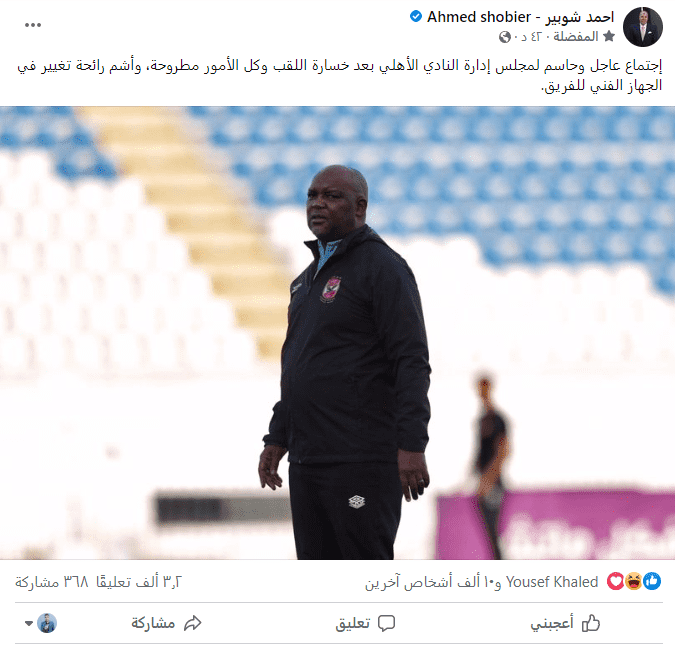The image size is (675, 647).
Task: Click the أعجبني like button
Action: (565, 623)
